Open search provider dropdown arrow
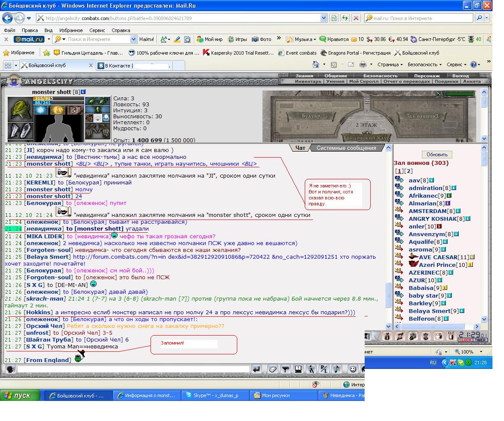The height and width of the screenshot is (421, 504). [487, 18]
